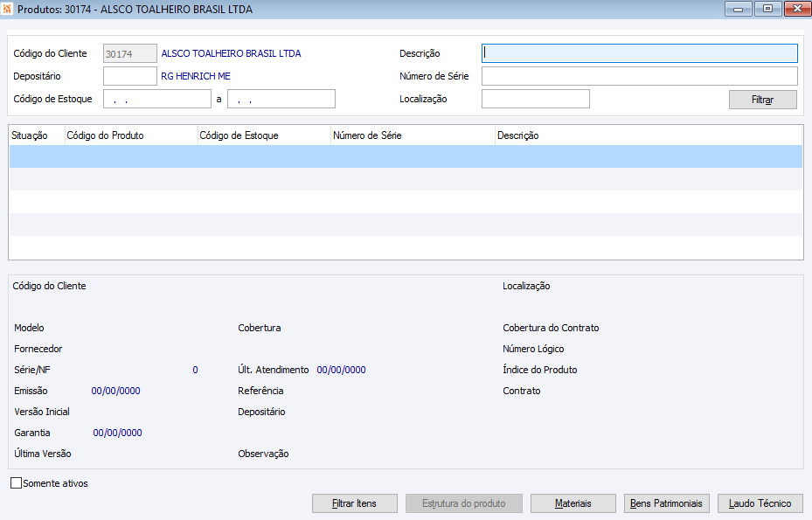Click the Série/NF value 0
This screenshot has height=520, width=812.
coord(195,370)
